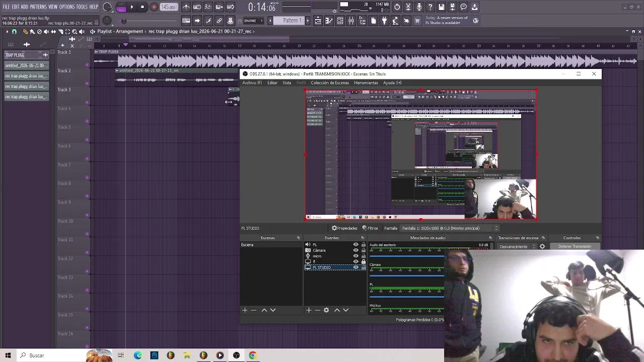Image resolution: width=644 pixels, height=362 pixels.
Task: Adjust the FL Studio main volume knob
Action: 107,7
